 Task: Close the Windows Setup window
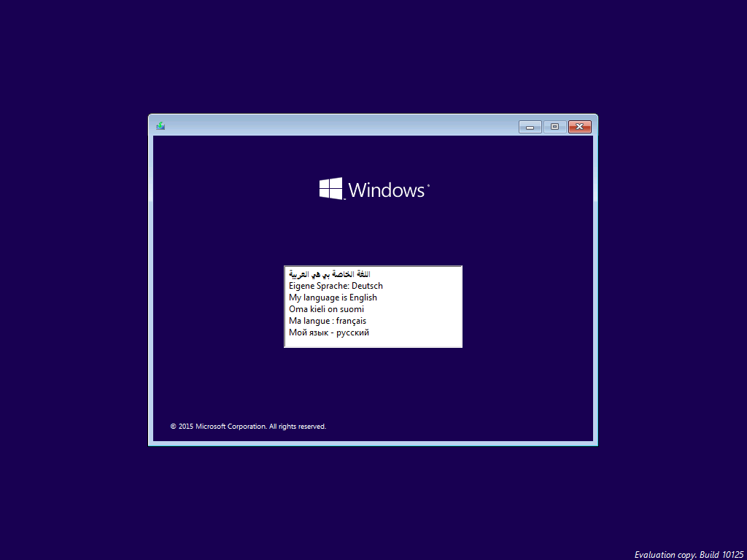[x=580, y=127]
